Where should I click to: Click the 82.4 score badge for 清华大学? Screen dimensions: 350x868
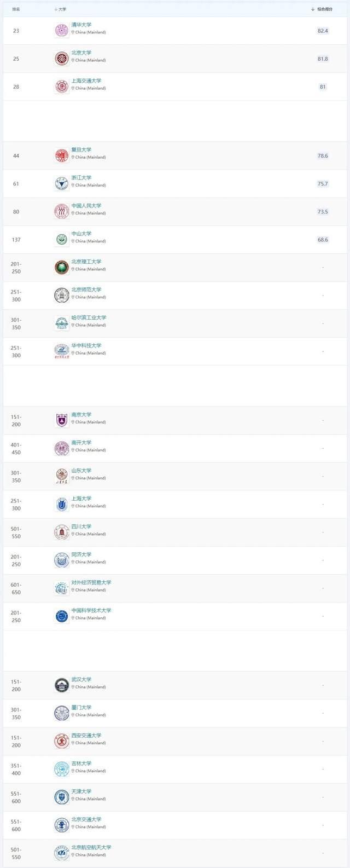(x=323, y=31)
